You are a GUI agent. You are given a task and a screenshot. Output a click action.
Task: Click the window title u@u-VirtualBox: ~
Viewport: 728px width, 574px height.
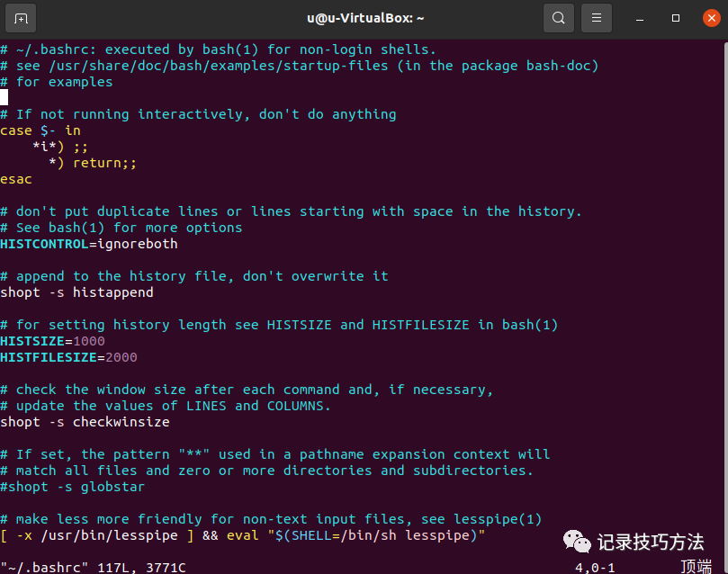coord(365,18)
